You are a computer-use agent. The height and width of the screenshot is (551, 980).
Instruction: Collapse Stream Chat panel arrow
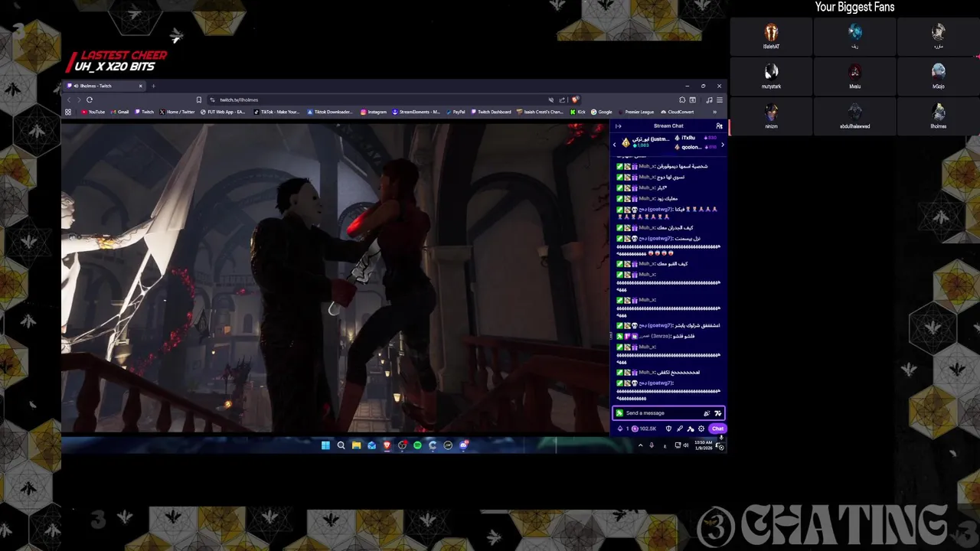(618, 126)
